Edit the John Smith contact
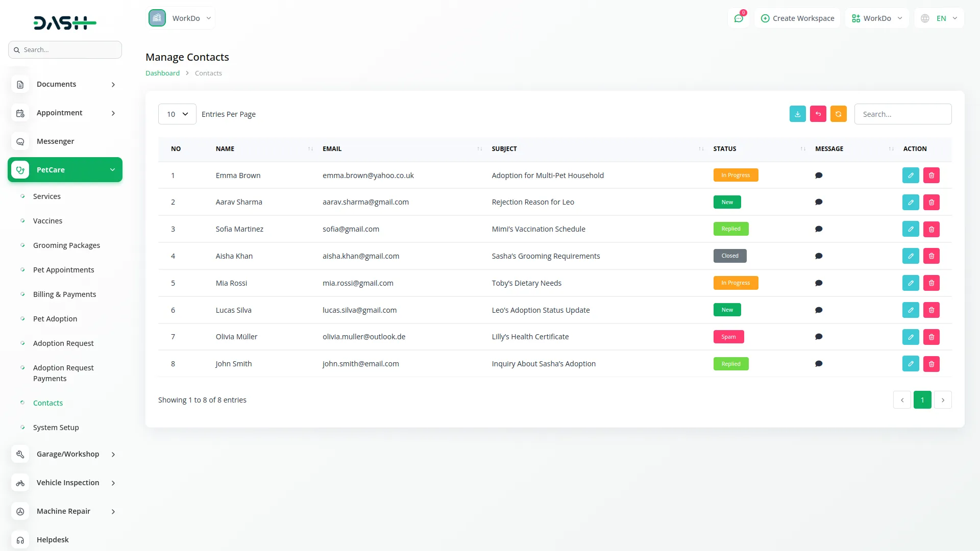The width and height of the screenshot is (980, 551). [910, 364]
